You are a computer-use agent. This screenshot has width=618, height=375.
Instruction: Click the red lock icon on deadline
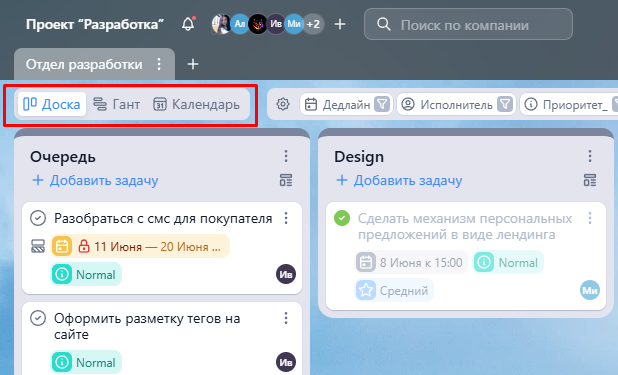coord(83,246)
